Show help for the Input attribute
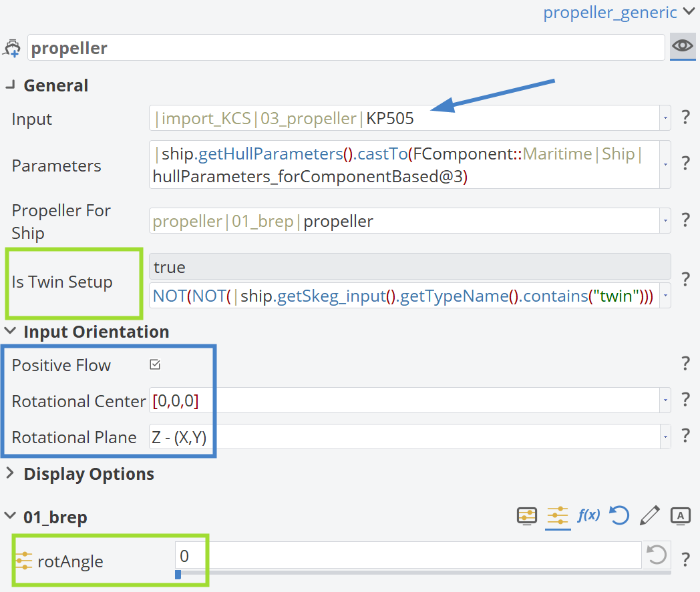 pos(686,117)
